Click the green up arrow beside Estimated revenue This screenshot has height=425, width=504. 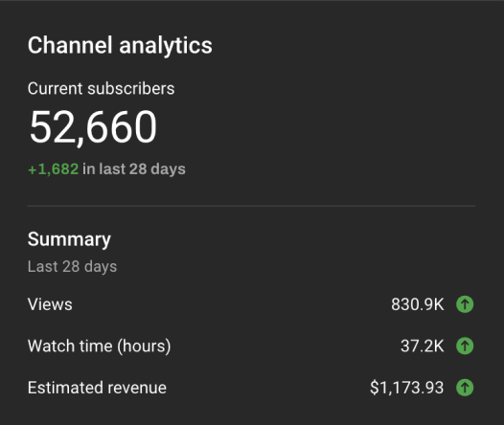tap(465, 388)
